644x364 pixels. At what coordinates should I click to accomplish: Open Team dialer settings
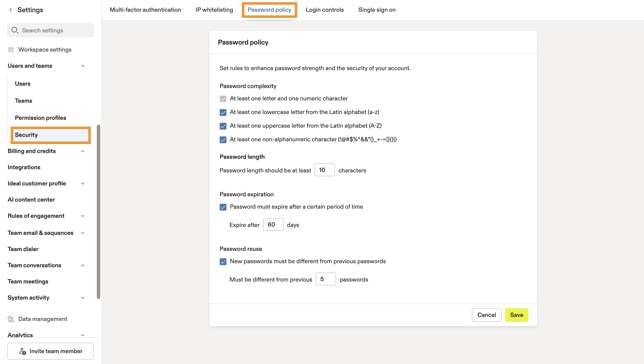point(23,249)
